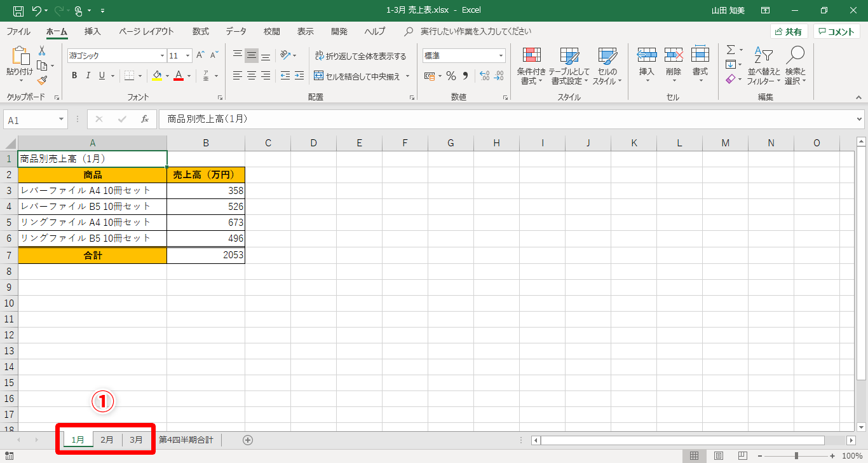Viewport: 868px width, 463px height.
Task: Open the fill color dropdown arrow
Action: pos(167,76)
